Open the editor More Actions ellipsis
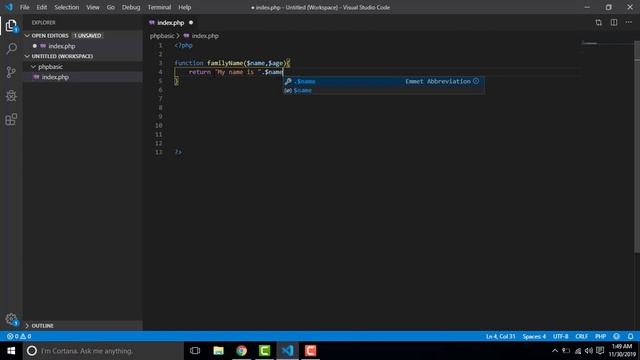Viewport: 640px width, 360px height. 629,22
